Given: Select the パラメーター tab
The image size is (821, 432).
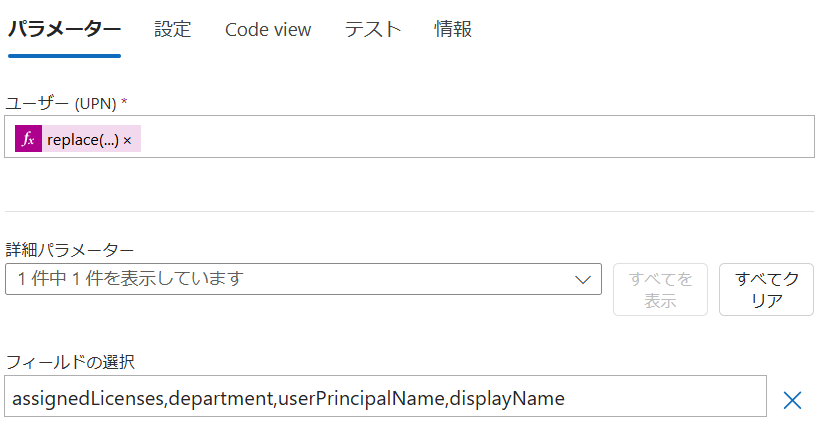Looking at the screenshot, I should (64, 29).
